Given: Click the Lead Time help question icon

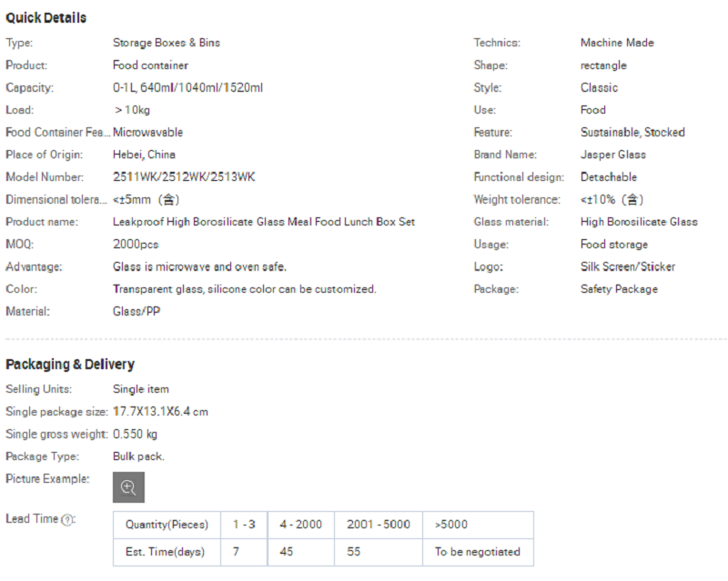Looking at the screenshot, I should pyautogui.click(x=66, y=519).
